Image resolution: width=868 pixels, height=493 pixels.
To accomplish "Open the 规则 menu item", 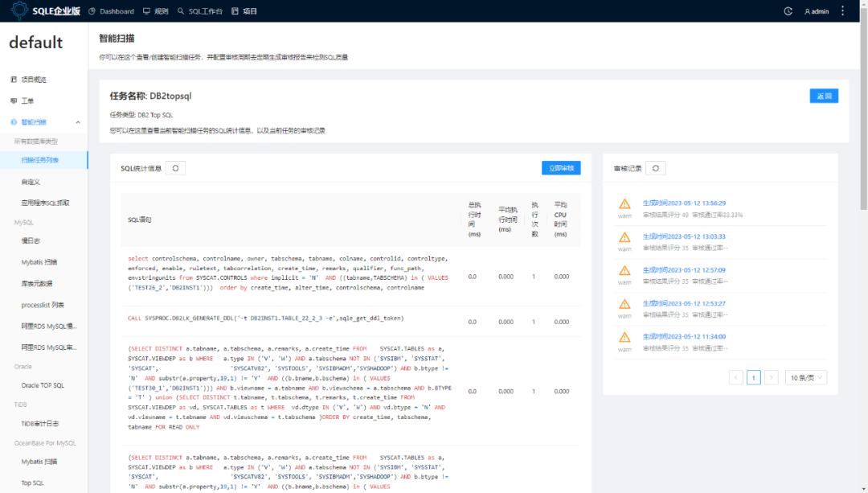I will pyautogui.click(x=156, y=11).
